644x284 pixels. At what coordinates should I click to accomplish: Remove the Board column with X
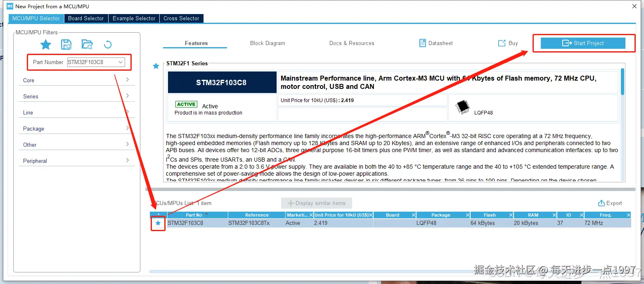coord(413,215)
